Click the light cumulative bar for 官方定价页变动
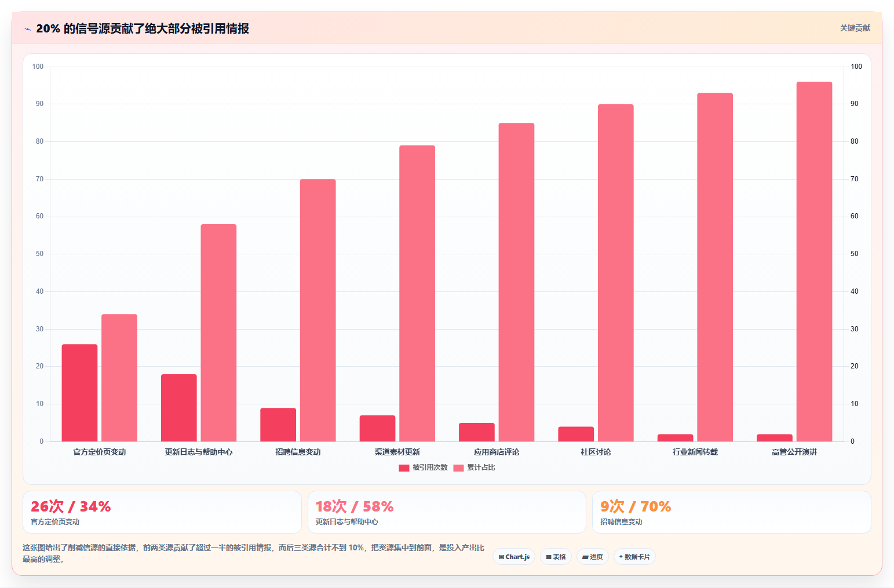The width and height of the screenshot is (894, 588). [x=119, y=378]
